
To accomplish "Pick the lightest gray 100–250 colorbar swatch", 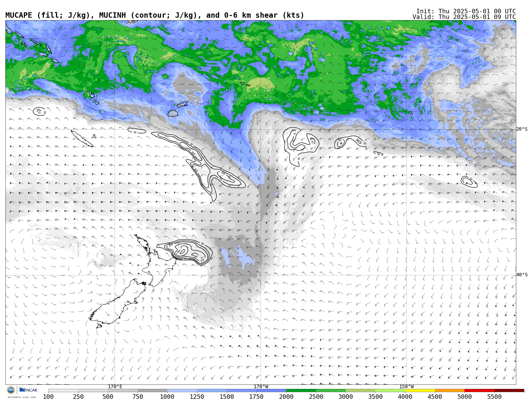I will [63, 391].
